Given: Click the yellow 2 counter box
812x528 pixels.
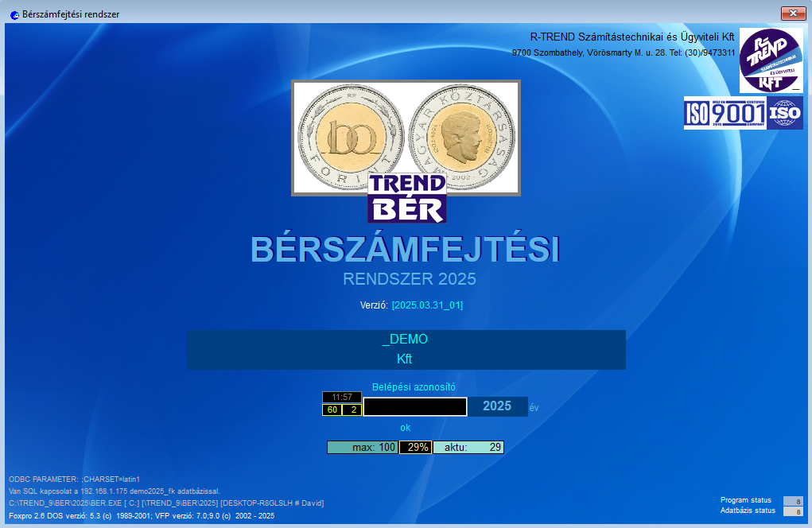Looking at the screenshot, I should point(352,410).
